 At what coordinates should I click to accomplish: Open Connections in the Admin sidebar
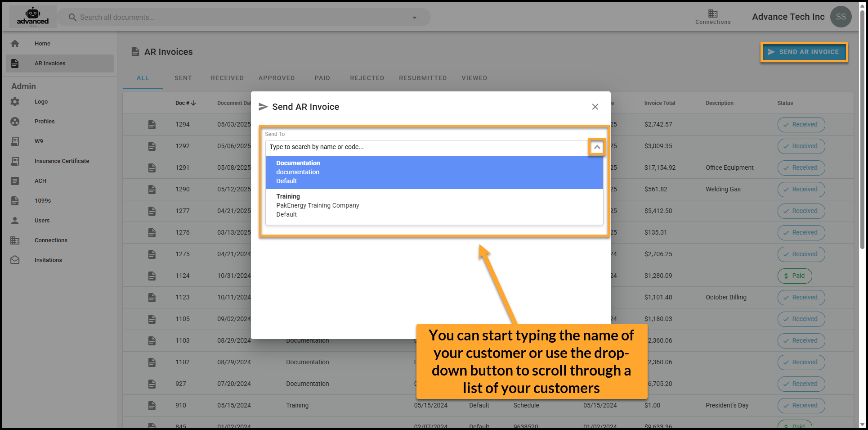[x=60, y=240]
